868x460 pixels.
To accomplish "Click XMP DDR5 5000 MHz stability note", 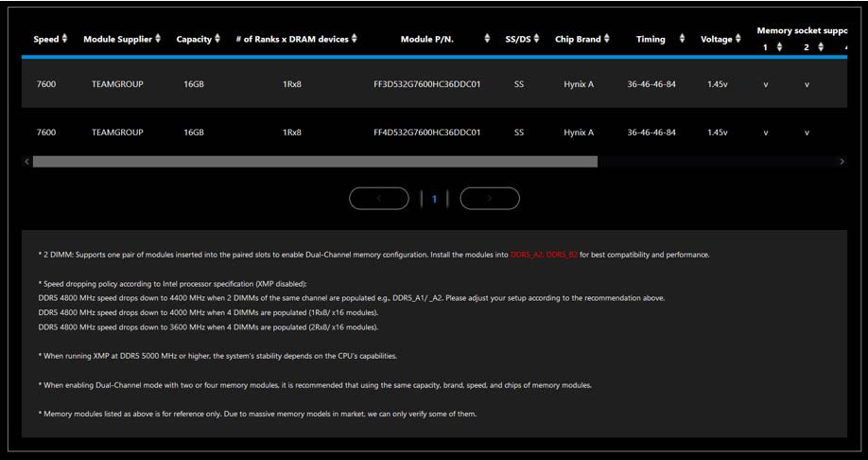I will [x=217, y=356].
